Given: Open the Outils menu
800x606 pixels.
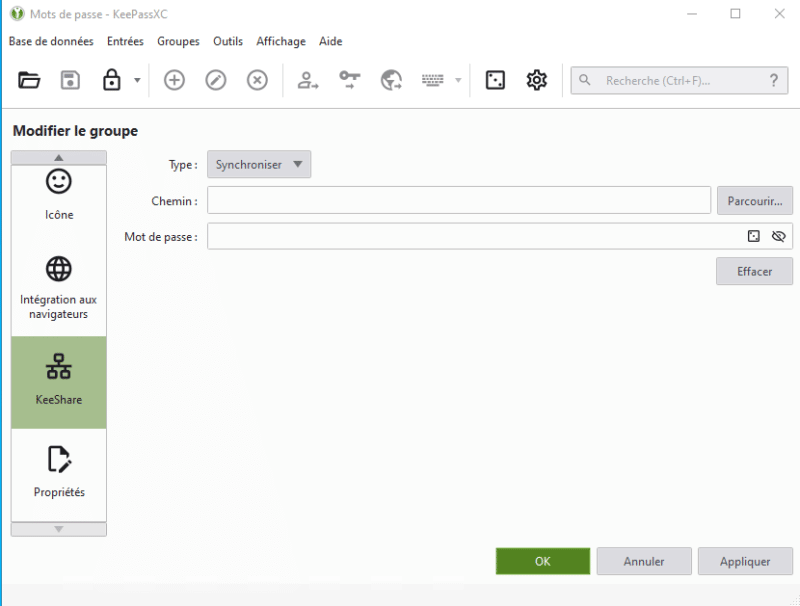Looking at the screenshot, I should [228, 41].
